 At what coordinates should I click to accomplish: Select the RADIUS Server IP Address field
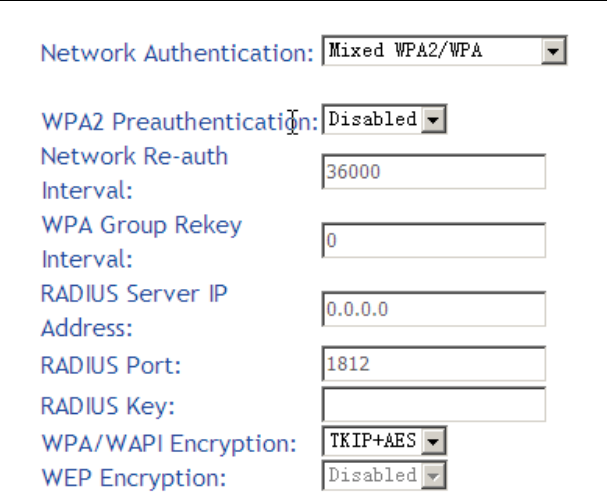coord(434,309)
